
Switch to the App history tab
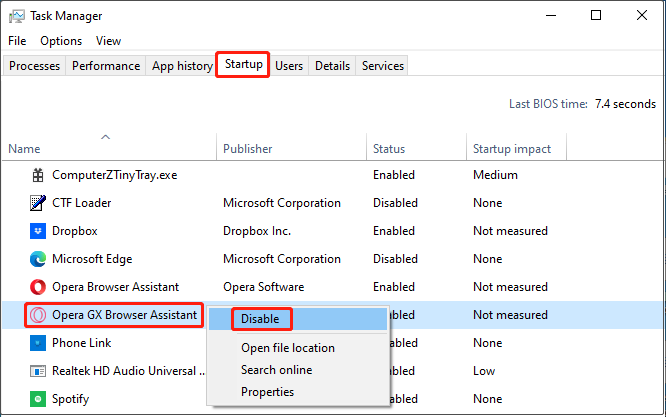pos(182,66)
